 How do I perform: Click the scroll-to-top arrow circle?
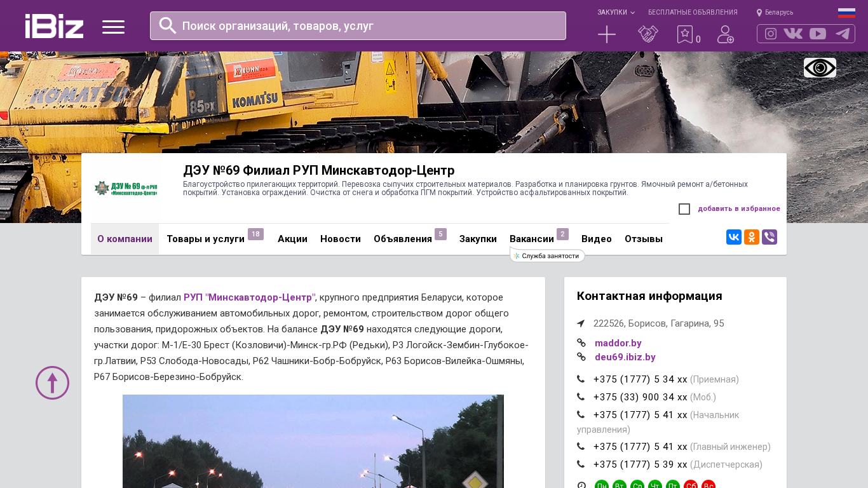click(x=52, y=383)
